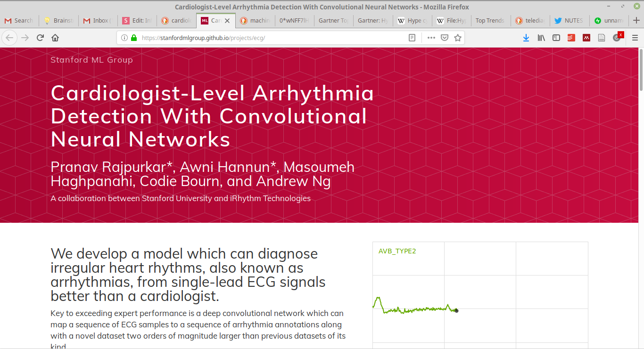Switch to the Wikipedia Hype cycle tab

(x=413, y=21)
